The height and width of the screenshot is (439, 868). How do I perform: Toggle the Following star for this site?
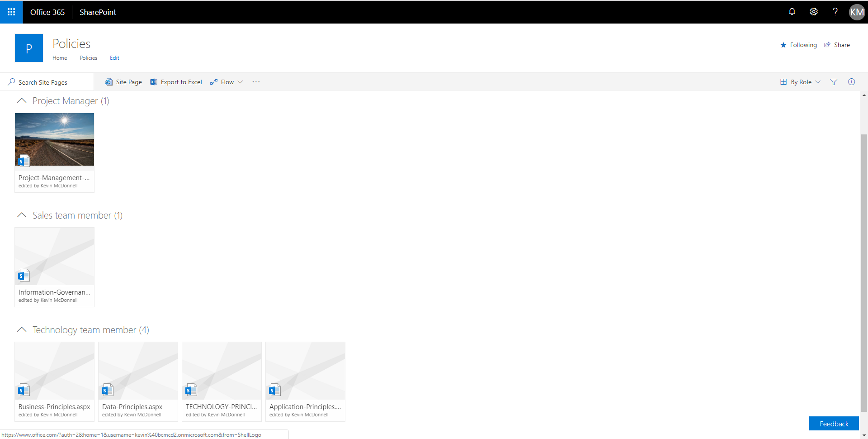(798, 45)
